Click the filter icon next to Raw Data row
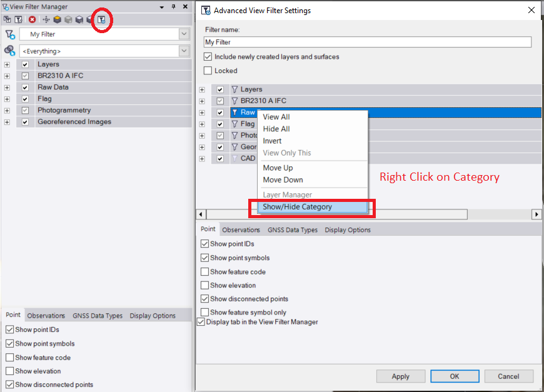This screenshot has height=392, width=544. 235,113
